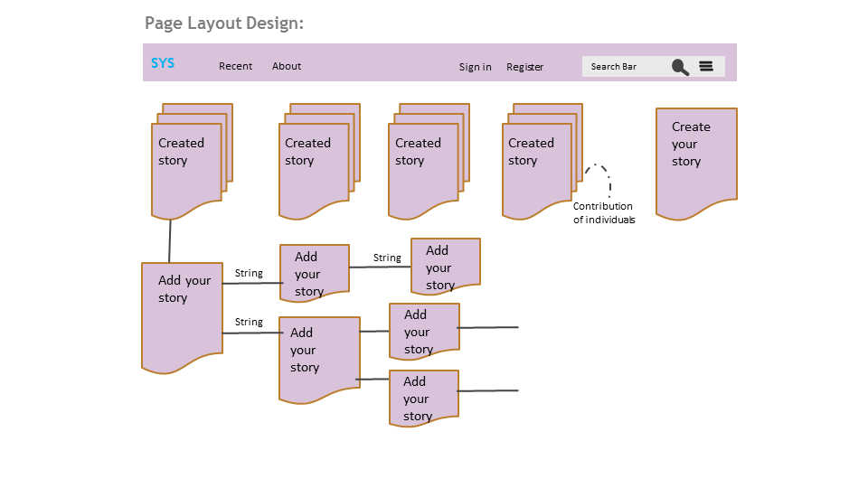Click the bottom-most Add your story card
The width and height of the screenshot is (868, 488).
[x=424, y=396]
